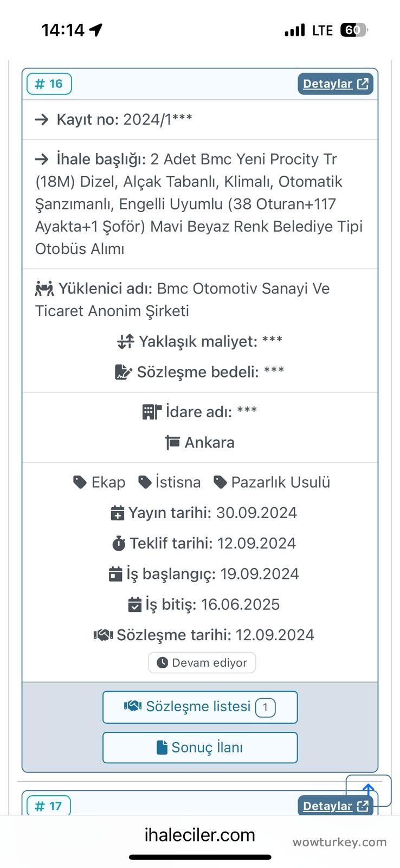The image size is (400, 868).
Task: Click the #16 record number badge
Action: tap(49, 84)
